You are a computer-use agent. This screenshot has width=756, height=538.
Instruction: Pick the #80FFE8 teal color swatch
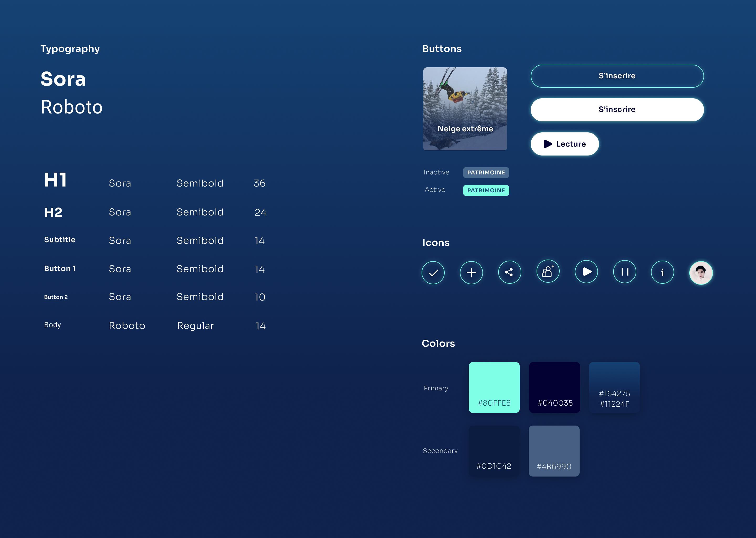click(x=494, y=387)
